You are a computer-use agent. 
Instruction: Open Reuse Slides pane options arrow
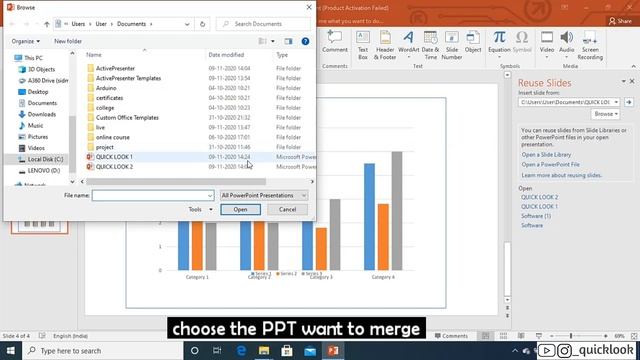(x=623, y=81)
